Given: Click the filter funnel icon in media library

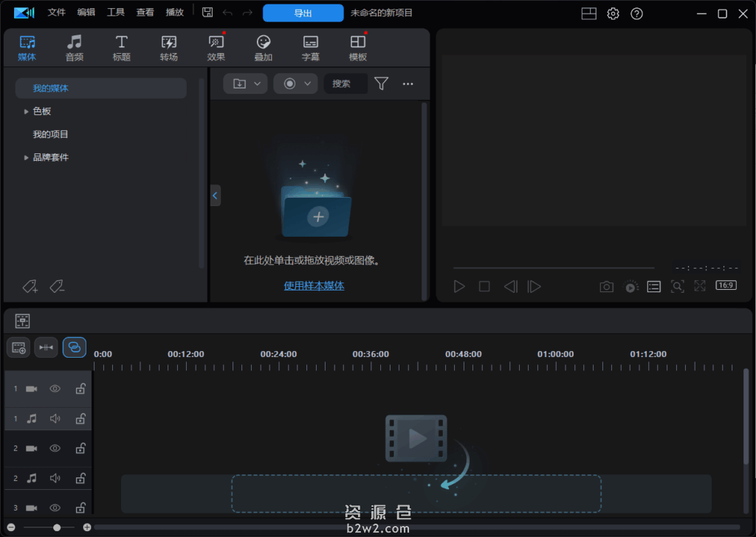Looking at the screenshot, I should point(381,83).
